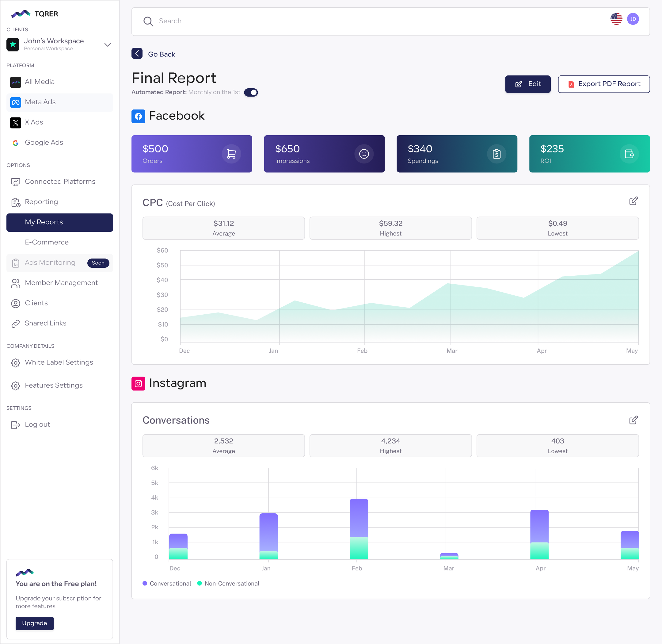Image resolution: width=662 pixels, height=644 pixels.
Task: Open the US flag language selector
Action: point(616,19)
